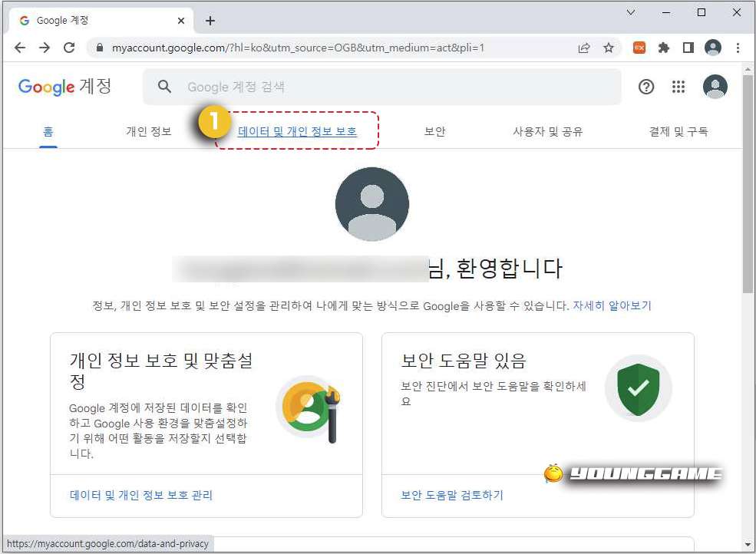Open a new browser tab

(210, 21)
